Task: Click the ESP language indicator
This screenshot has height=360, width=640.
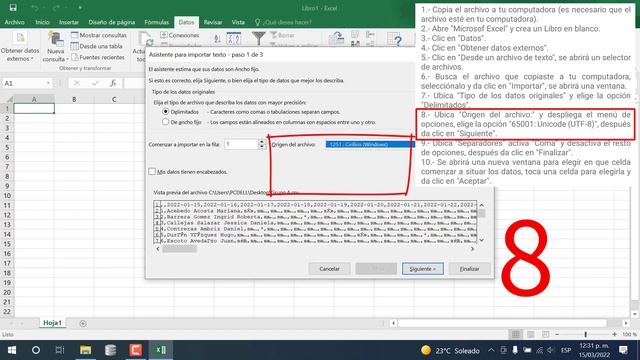Action: coord(566,350)
